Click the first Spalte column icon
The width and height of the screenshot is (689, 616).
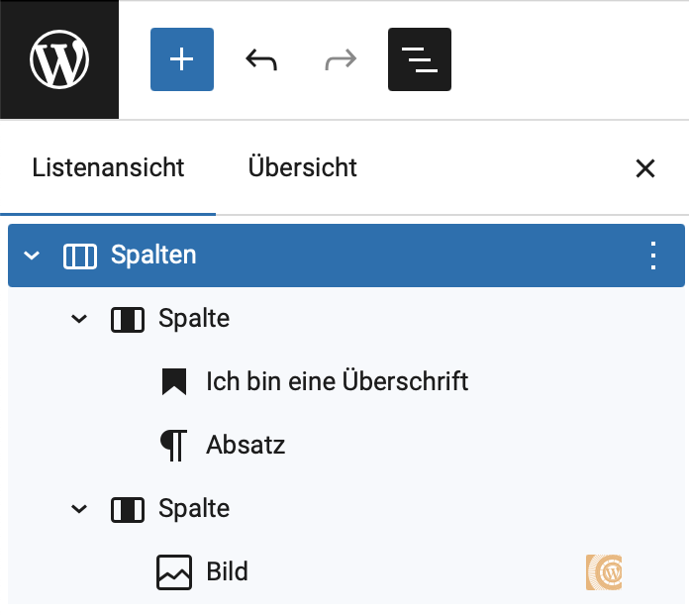(x=128, y=320)
